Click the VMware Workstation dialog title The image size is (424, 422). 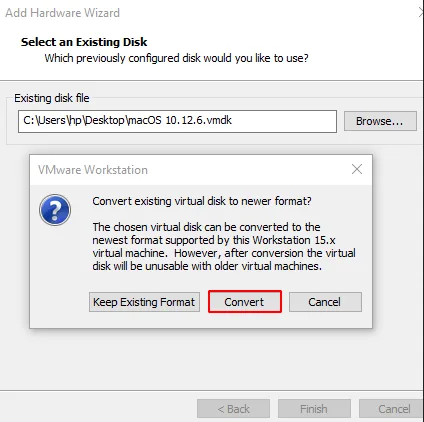[x=93, y=170]
